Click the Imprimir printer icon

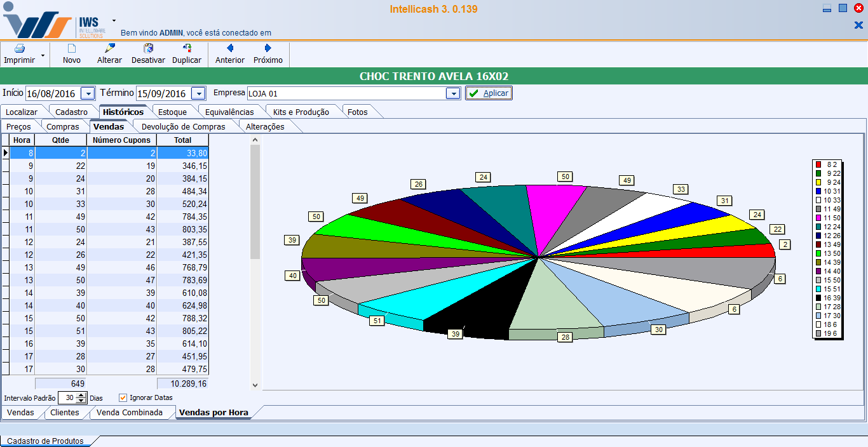point(19,48)
